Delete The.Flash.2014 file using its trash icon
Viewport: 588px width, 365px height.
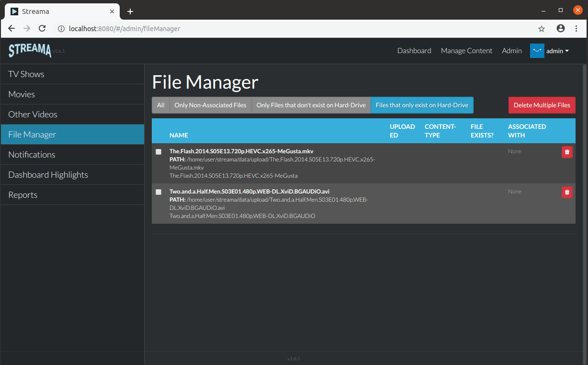567,152
